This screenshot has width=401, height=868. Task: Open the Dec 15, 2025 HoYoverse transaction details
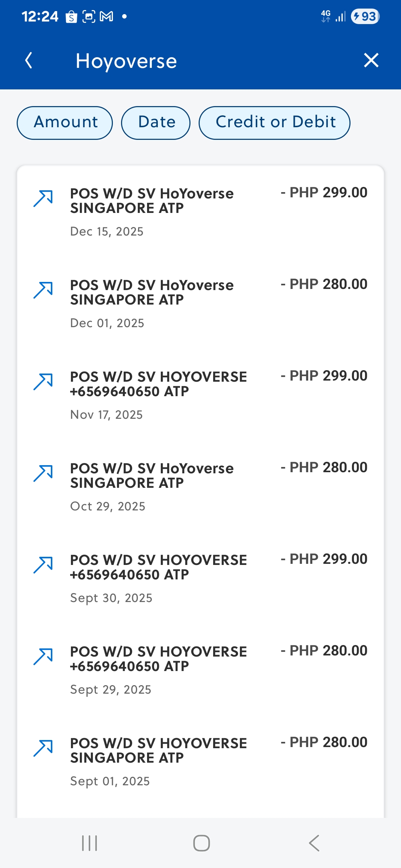tap(152, 201)
